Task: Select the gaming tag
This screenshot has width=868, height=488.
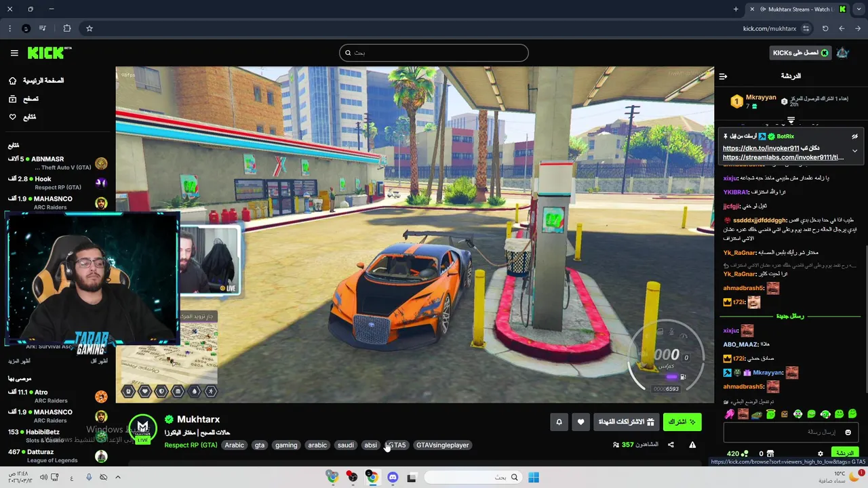Action: click(286, 445)
